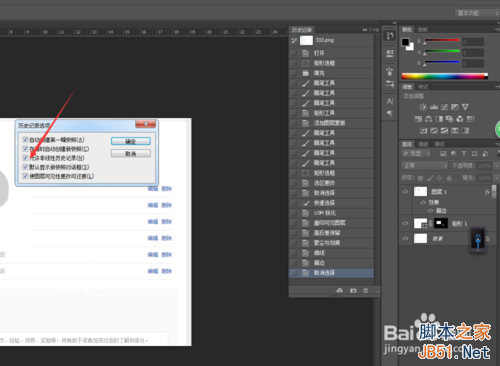Create new document from current state icon
This screenshot has width=500, height=366.
340,291
